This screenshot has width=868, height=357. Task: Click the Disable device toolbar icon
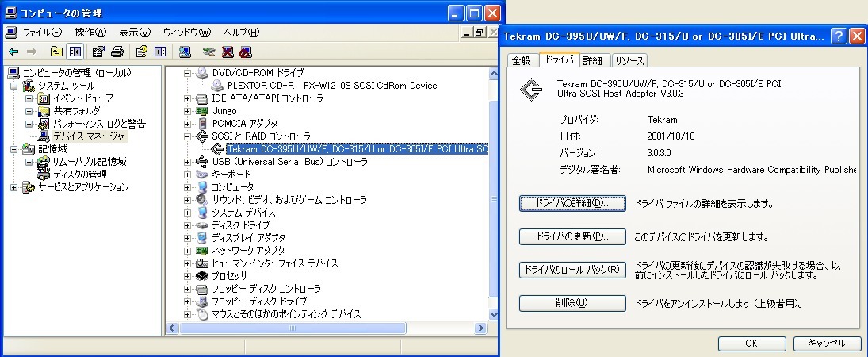point(246,52)
